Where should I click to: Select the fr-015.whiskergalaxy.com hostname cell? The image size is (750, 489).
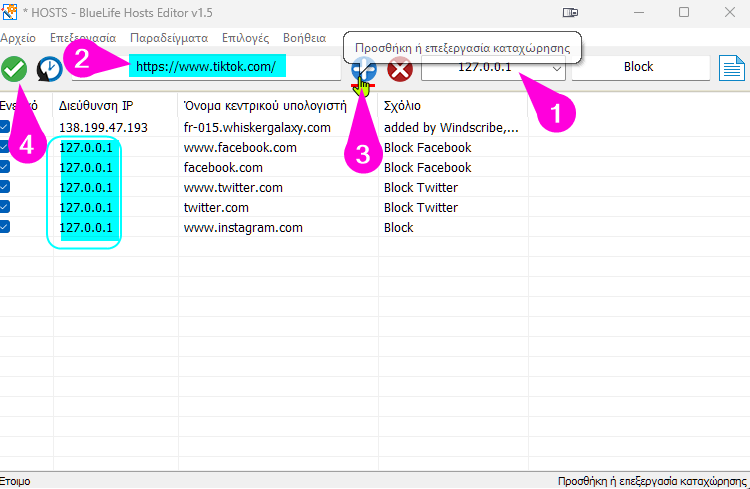tap(257, 128)
